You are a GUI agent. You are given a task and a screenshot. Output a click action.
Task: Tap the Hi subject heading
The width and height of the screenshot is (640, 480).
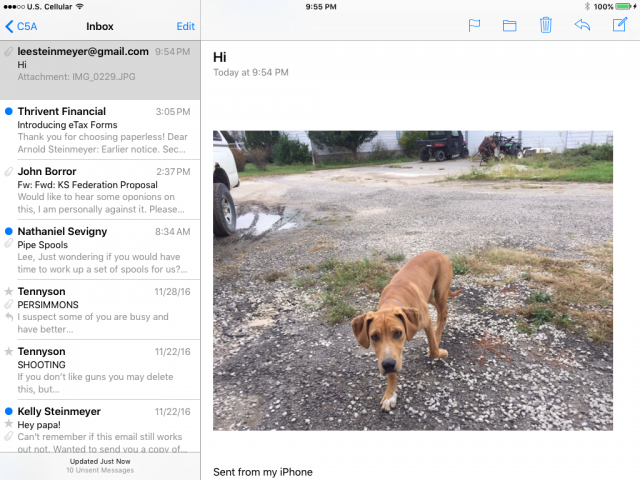coord(220,57)
